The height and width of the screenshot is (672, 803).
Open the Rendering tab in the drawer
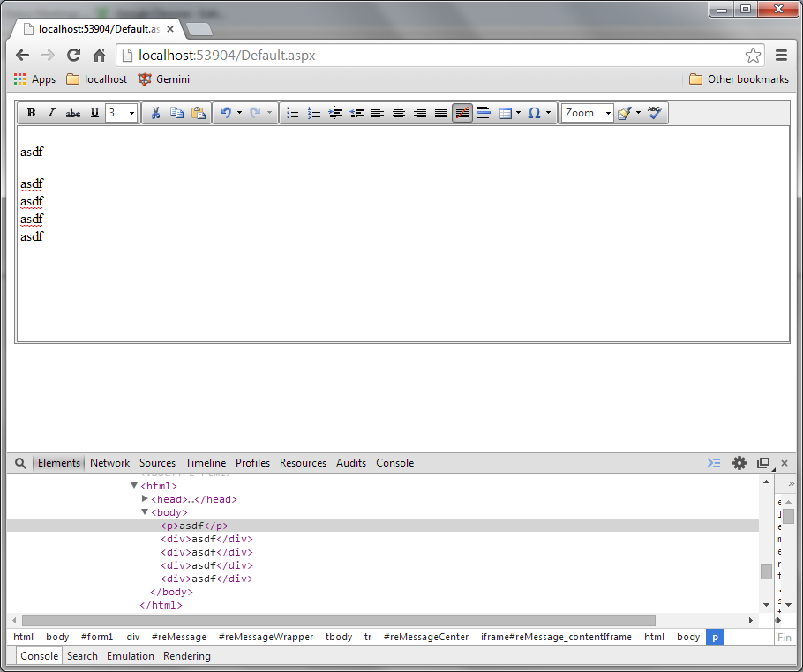coord(187,656)
